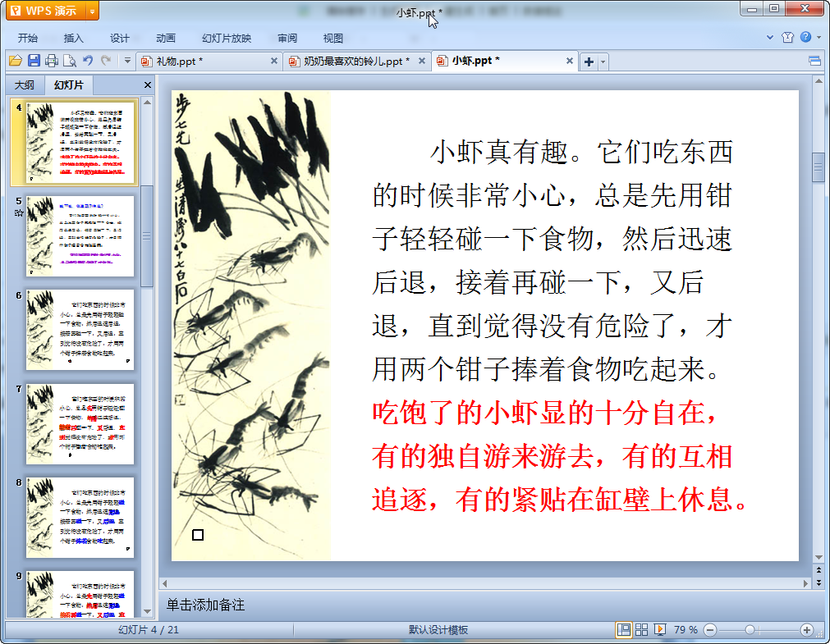Collapse the ribbon with the chevron icon
The height and width of the screenshot is (644, 830).
tap(770, 37)
